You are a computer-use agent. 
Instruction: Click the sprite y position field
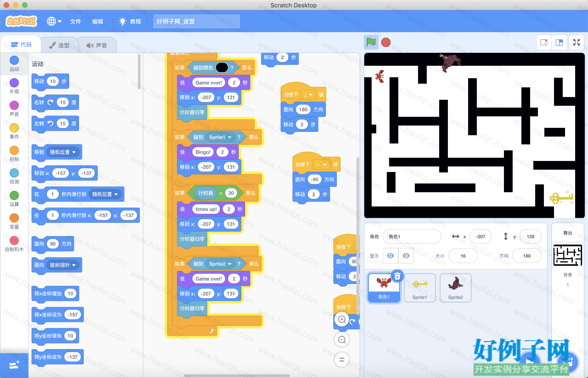(x=530, y=236)
